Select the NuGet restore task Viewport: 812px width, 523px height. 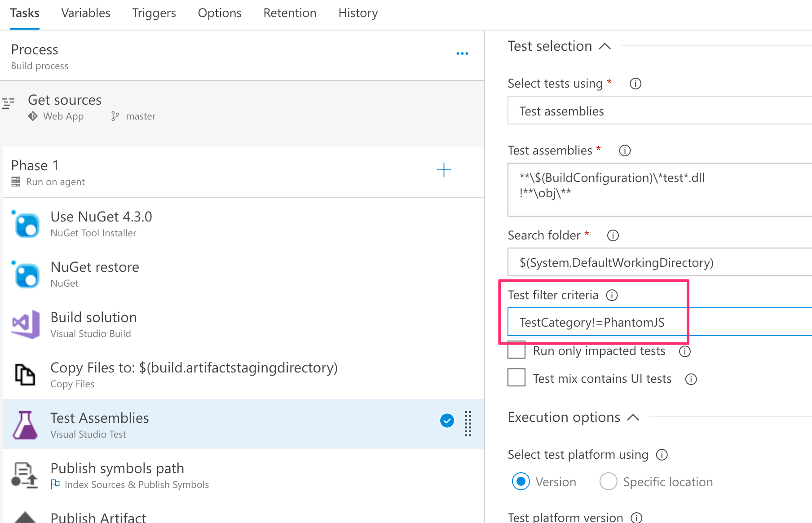(243, 274)
